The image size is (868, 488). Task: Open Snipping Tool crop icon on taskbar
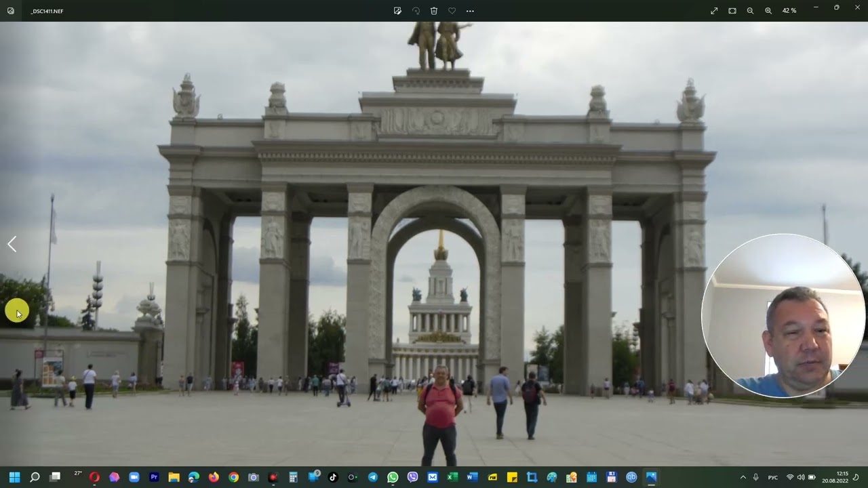click(x=532, y=477)
